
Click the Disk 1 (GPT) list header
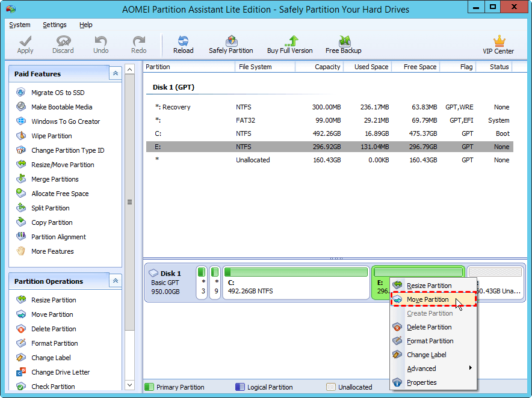coord(173,87)
